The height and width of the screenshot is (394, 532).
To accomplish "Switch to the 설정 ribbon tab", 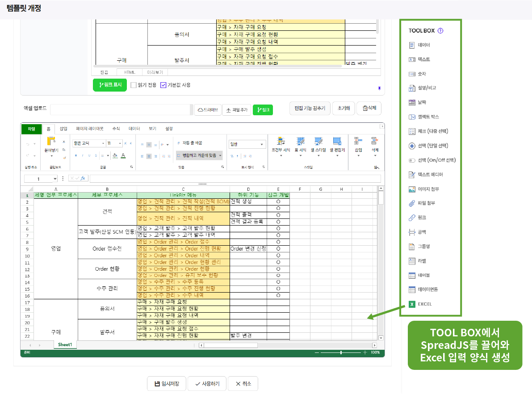I will (169, 129).
